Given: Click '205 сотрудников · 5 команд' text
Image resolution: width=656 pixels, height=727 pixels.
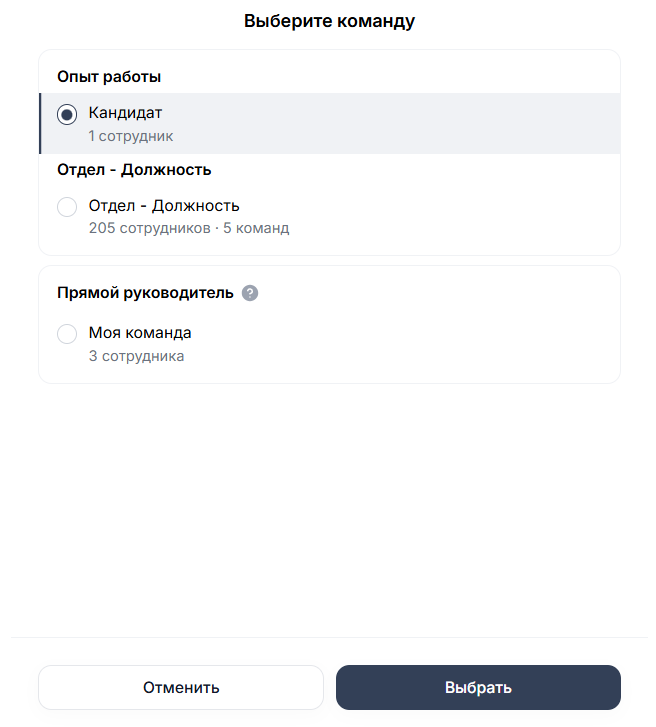Looking at the screenshot, I should 188,228.
